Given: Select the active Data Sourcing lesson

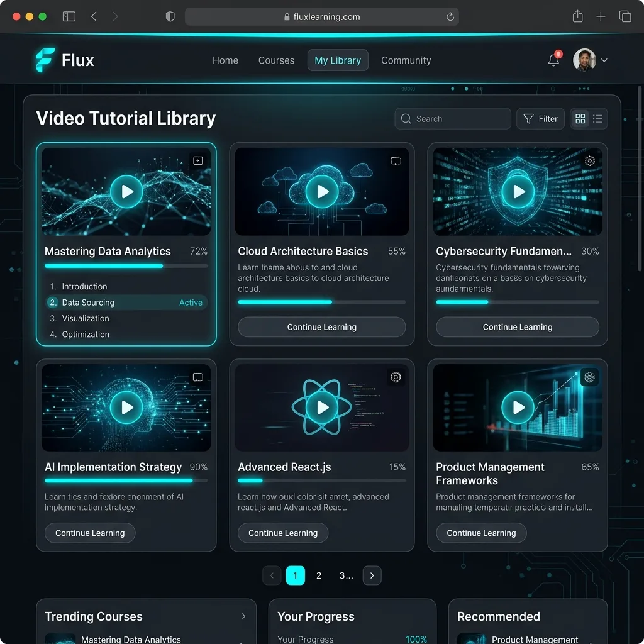Looking at the screenshot, I should click(126, 303).
